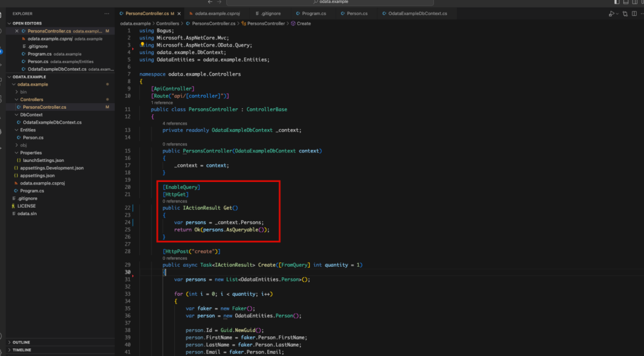Open launchSettings.json in the file tree

43,161
